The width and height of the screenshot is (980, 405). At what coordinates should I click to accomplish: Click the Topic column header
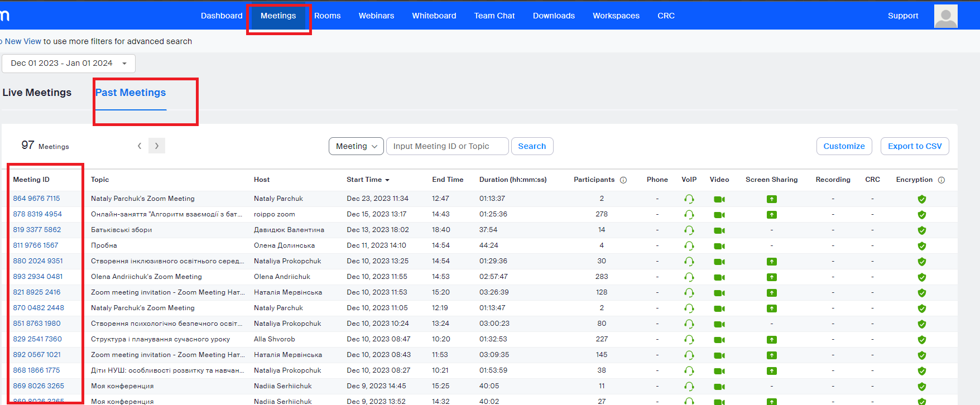100,180
